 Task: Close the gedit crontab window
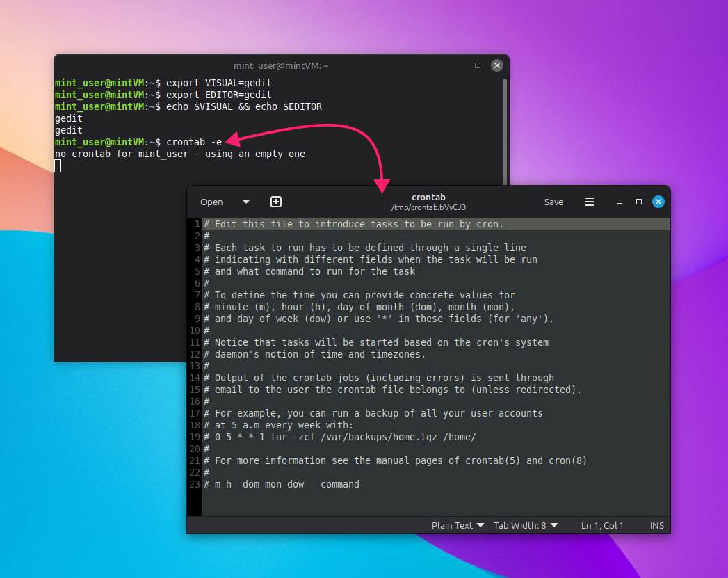click(x=658, y=202)
